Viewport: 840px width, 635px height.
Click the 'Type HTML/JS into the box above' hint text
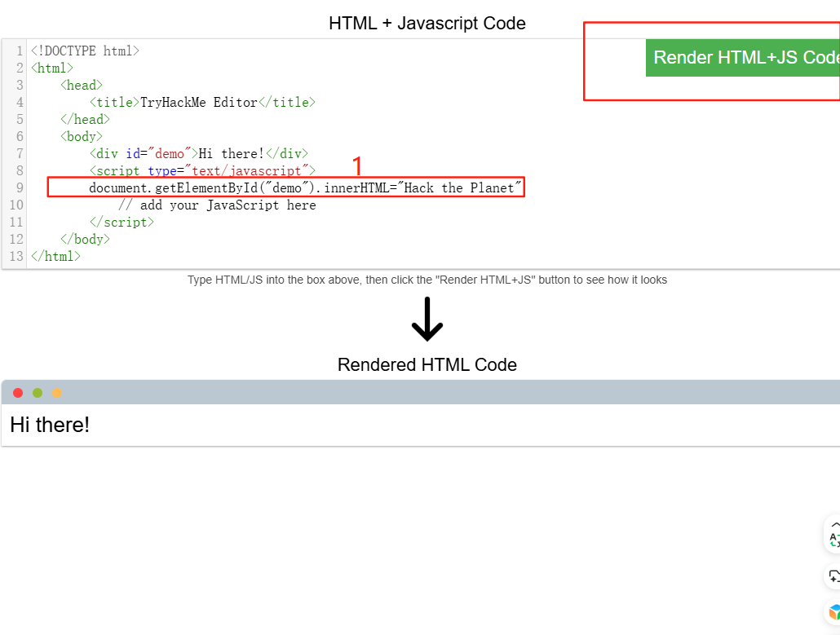(427, 280)
